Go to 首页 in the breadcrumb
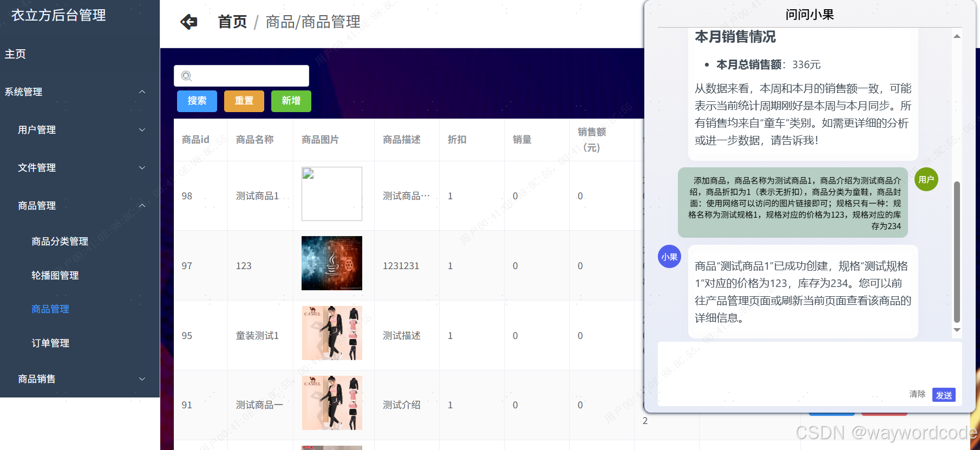980x450 pixels. 232,22
